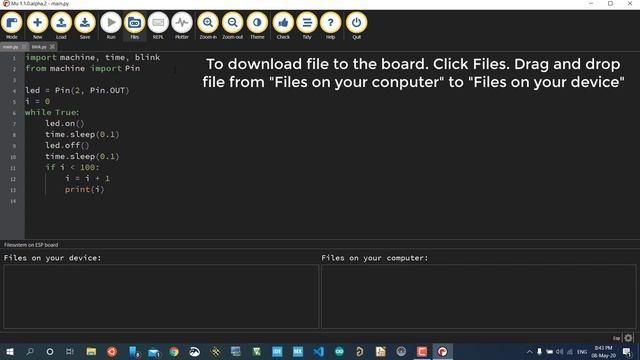Open File Explorer from taskbar

[91, 351]
